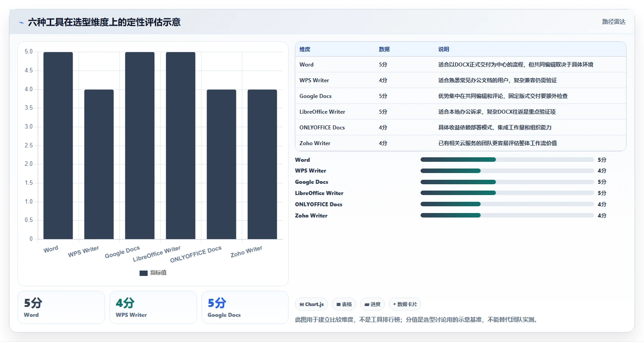Click the WPS Writer progress bar
The width and height of the screenshot is (644, 342).
507,171
